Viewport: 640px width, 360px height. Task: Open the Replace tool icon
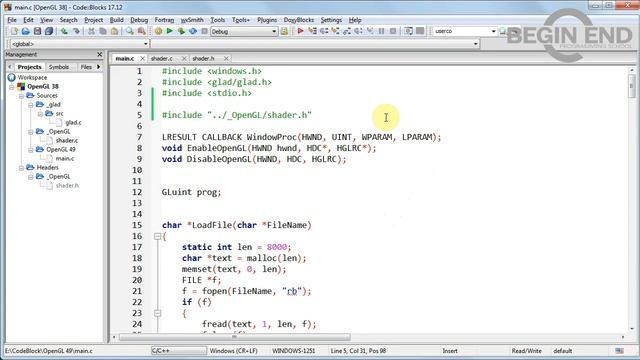142,31
